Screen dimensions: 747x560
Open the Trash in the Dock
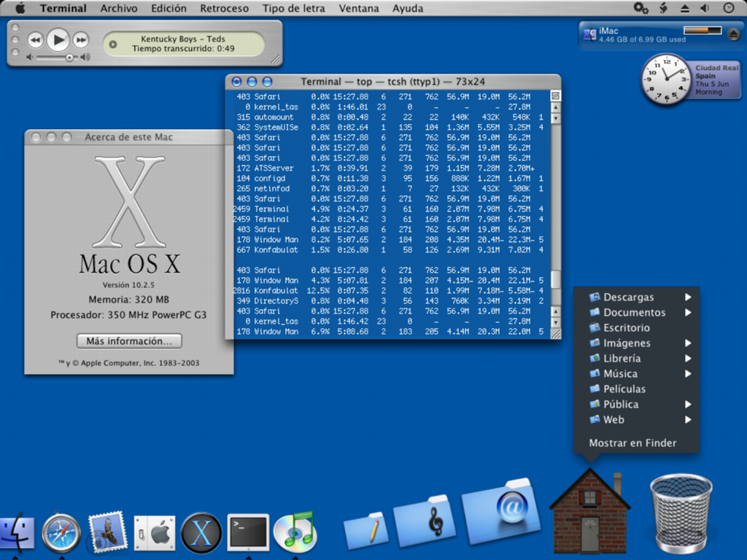coord(681,513)
